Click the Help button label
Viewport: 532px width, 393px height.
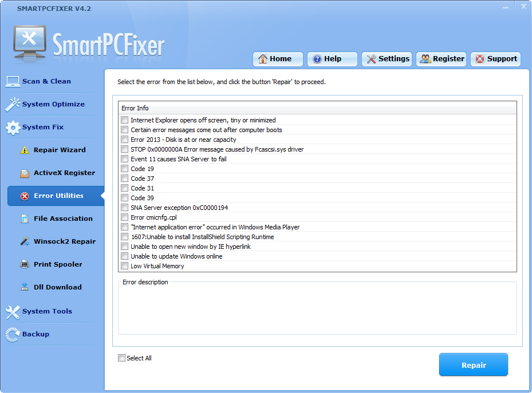333,59
